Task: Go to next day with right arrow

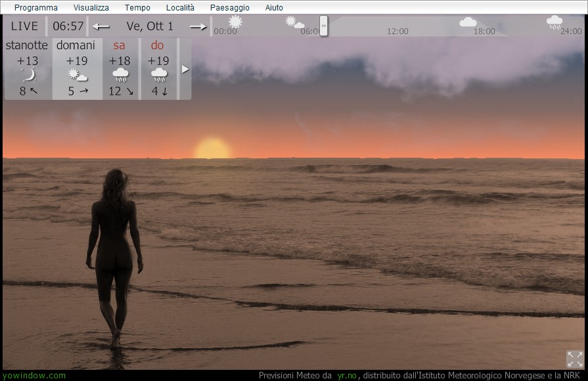Action: click(x=198, y=27)
